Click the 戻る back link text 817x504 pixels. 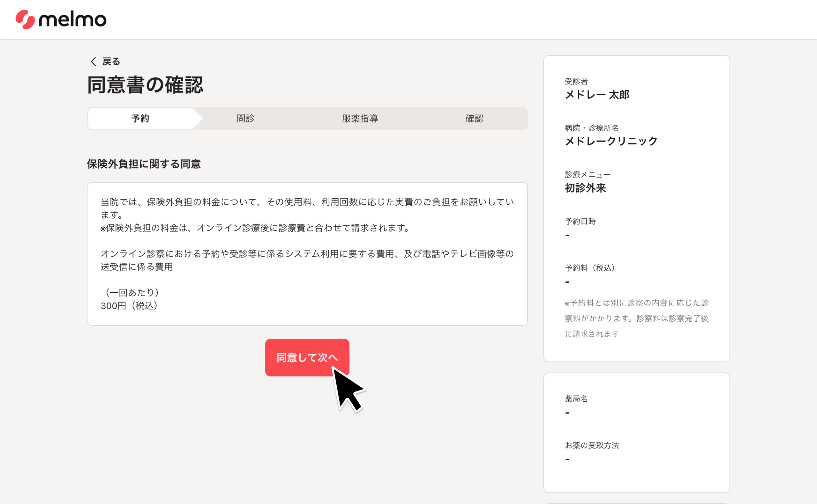tap(111, 61)
